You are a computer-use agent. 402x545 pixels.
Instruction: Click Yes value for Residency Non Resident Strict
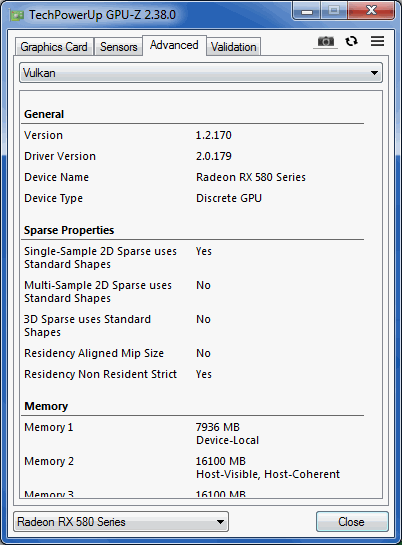tap(204, 374)
